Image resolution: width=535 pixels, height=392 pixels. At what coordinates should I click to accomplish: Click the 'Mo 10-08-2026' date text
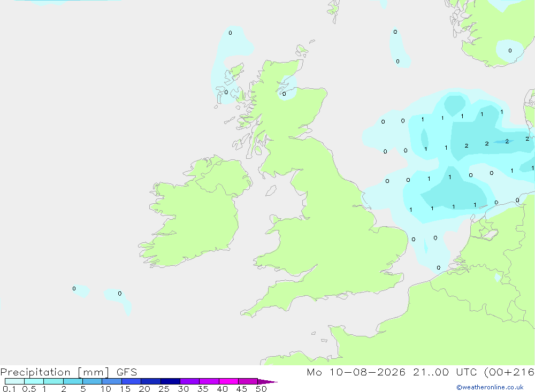[356, 372]
